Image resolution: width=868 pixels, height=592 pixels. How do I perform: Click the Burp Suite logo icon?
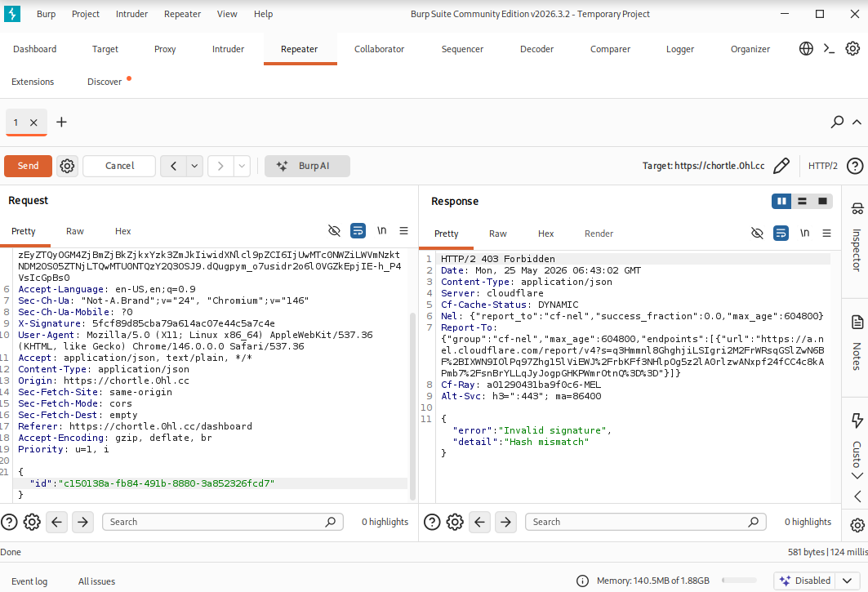click(x=11, y=14)
